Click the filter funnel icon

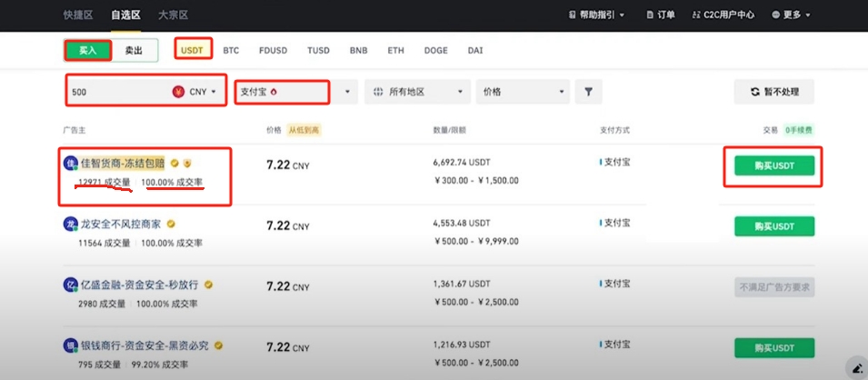click(589, 92)
